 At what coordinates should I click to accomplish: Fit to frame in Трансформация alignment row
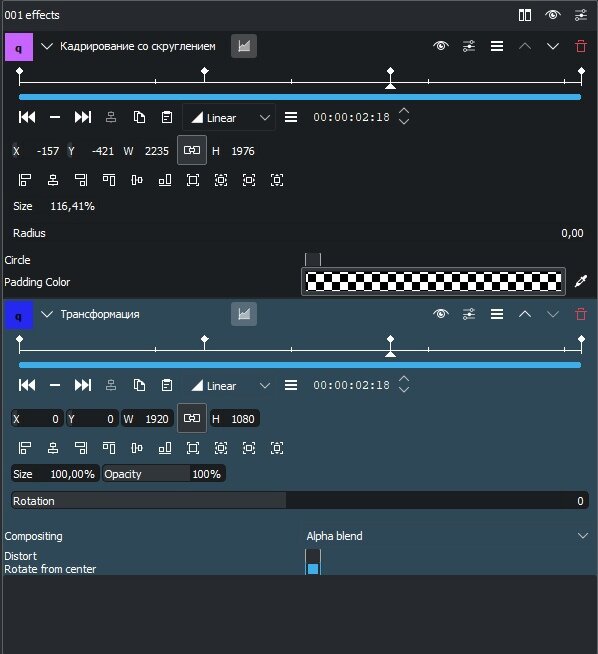point(221,448)
